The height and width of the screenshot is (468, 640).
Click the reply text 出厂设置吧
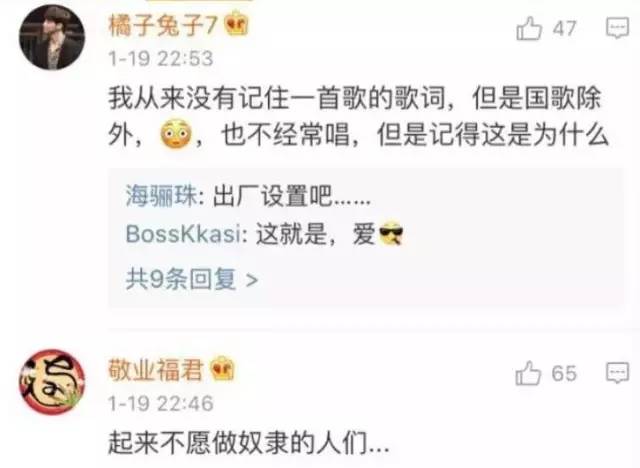point(291,197)
